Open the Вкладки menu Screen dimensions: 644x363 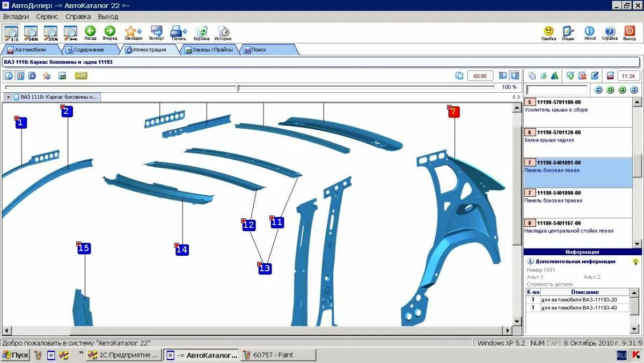point(16,17)
